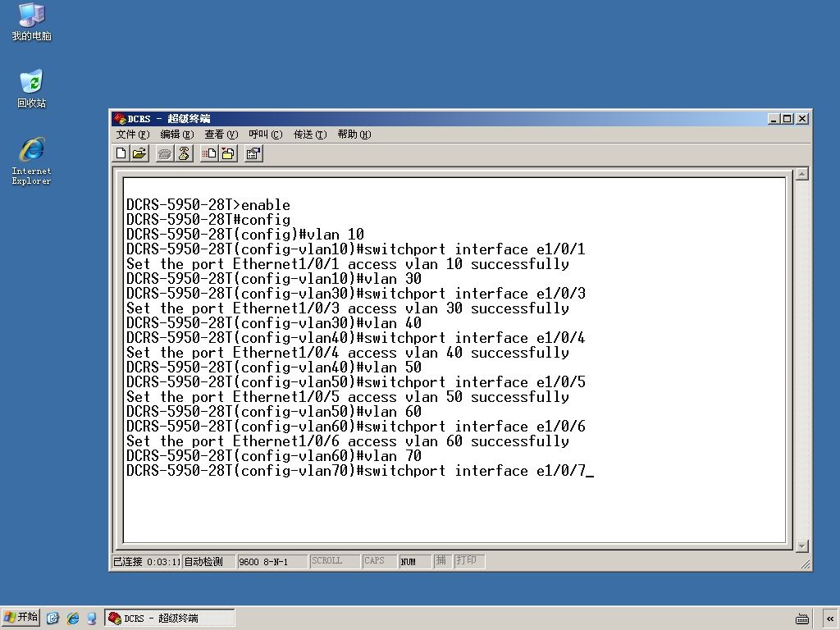Expand hidden tray icons chevron

[x=830, y=619]
